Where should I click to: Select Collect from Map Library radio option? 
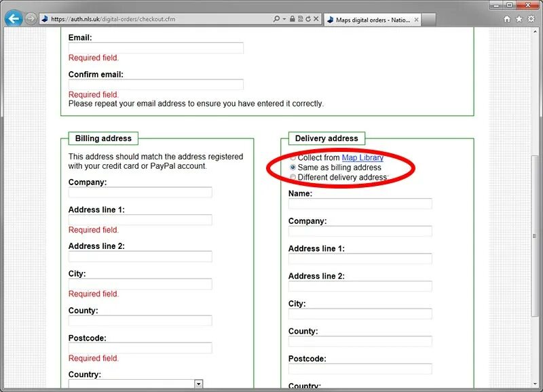point(293,158)
